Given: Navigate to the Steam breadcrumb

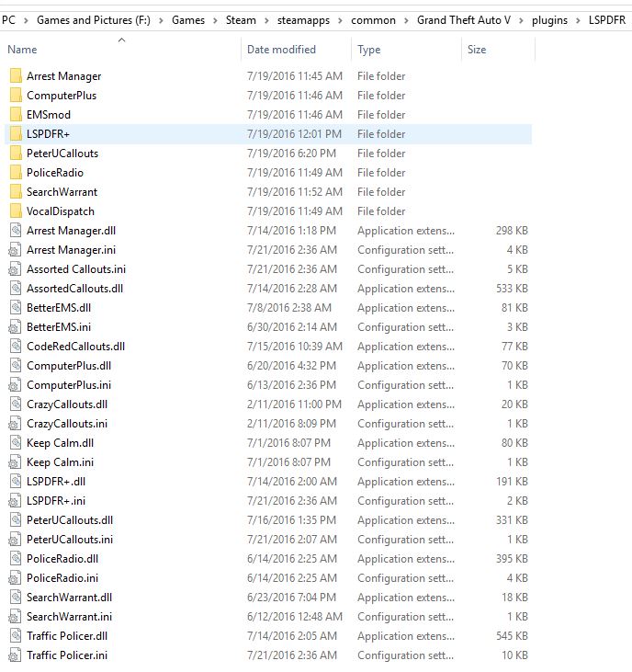Looking at the screenshot, I should click(x=241, y=20).
